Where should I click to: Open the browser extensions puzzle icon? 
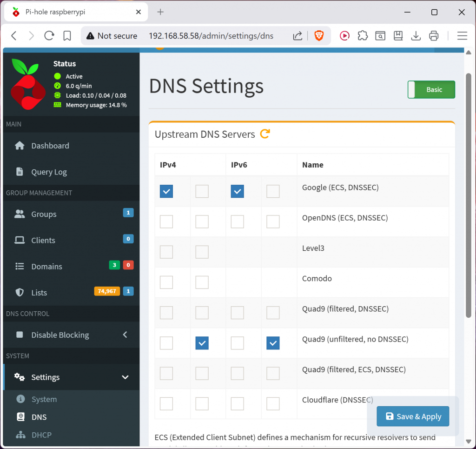click(x=363, y=36)
